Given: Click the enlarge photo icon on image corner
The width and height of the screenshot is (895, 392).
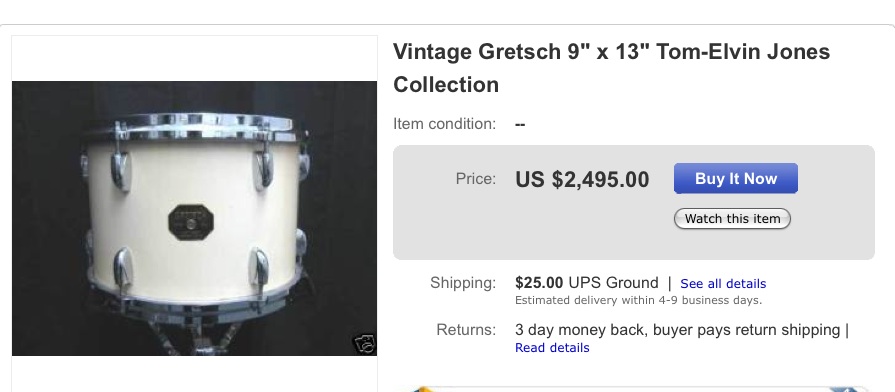Looking at the screenshot, I should [364, 343].
